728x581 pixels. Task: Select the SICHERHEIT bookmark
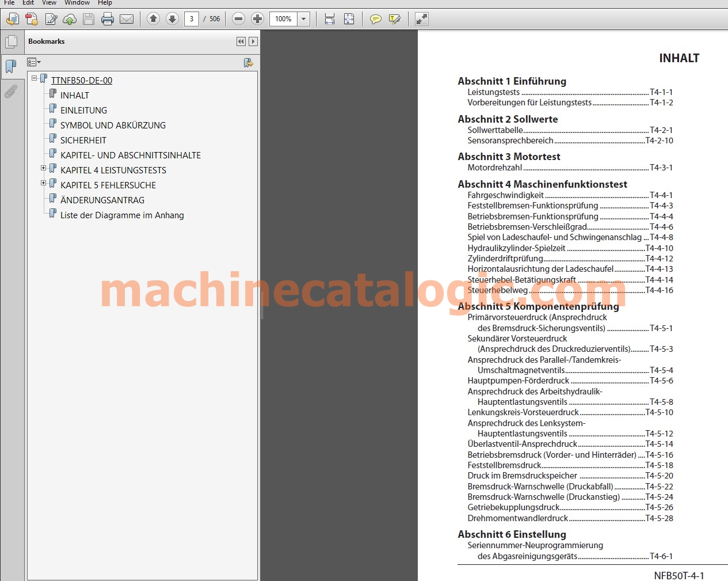pyautogui.click(x=83, y=140)
